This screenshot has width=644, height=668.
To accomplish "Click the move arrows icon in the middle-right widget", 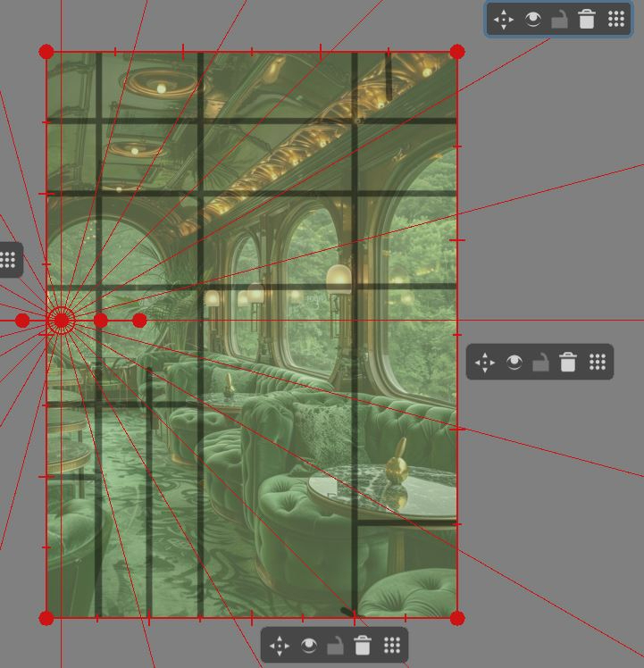I will 485,362.
